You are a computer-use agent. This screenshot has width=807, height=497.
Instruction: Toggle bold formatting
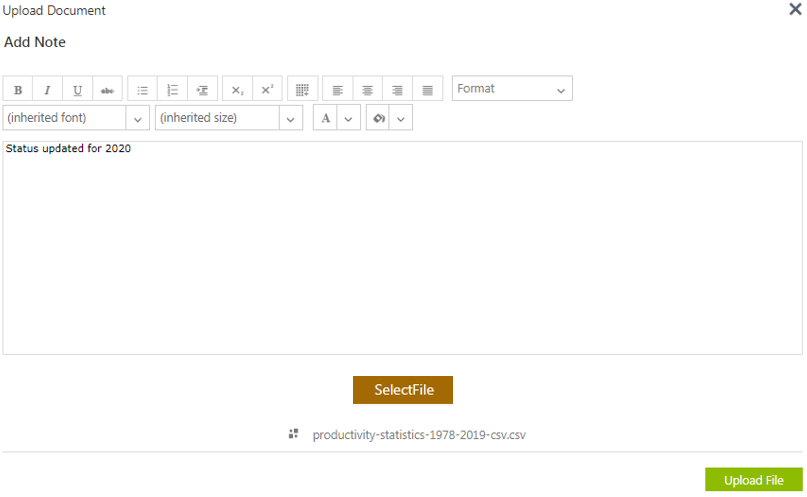pyautogui.click(x=18, y=89)
